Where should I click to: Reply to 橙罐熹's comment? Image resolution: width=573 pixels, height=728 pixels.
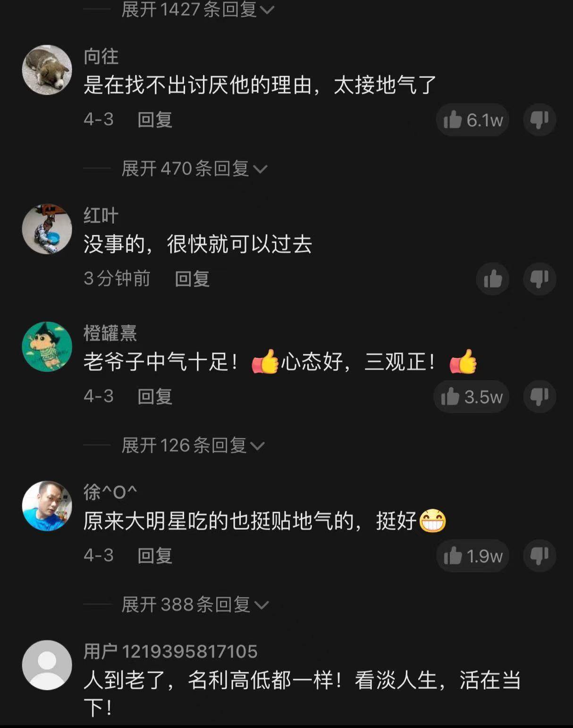[x=155, y=396]
